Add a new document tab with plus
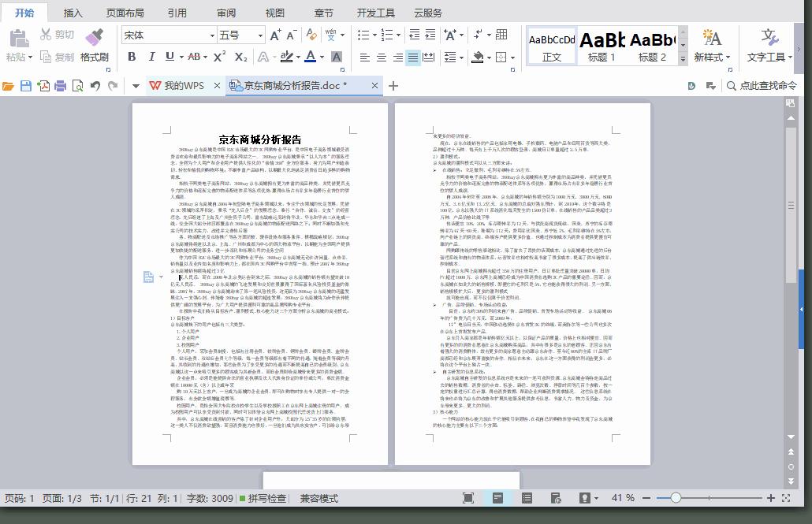812x524 pixels. [x=393, y=85]
